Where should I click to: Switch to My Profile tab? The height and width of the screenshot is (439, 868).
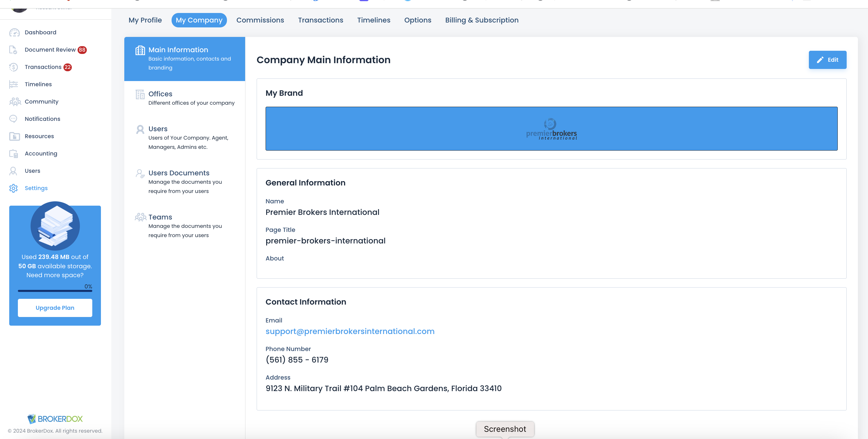(145, 20)
